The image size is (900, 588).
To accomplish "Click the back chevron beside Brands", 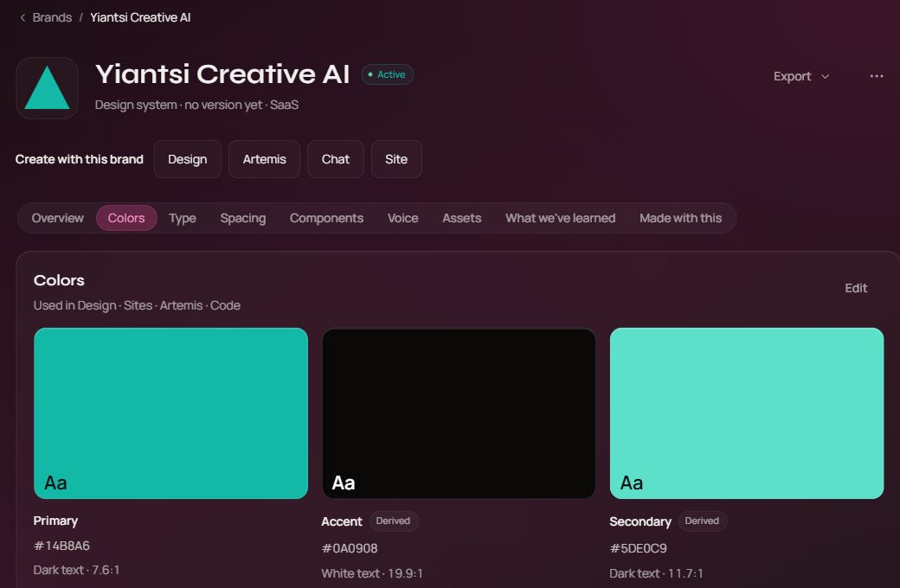I will [x=22, y=18].
